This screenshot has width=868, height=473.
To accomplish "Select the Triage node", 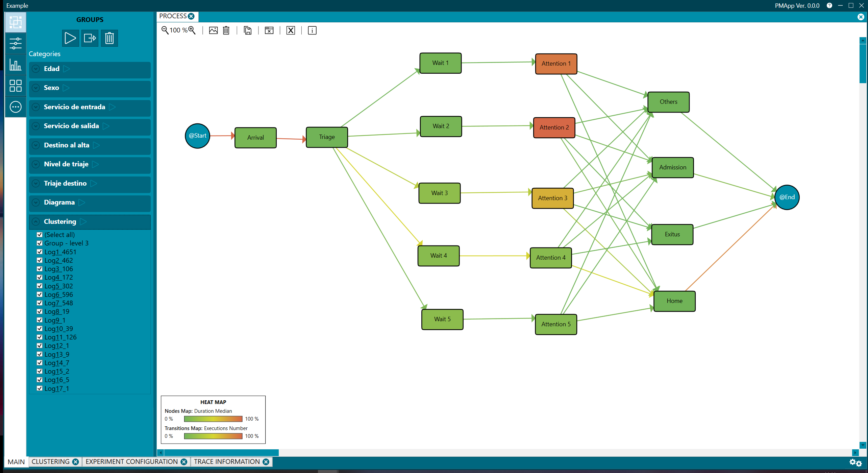I will (327, 137).
